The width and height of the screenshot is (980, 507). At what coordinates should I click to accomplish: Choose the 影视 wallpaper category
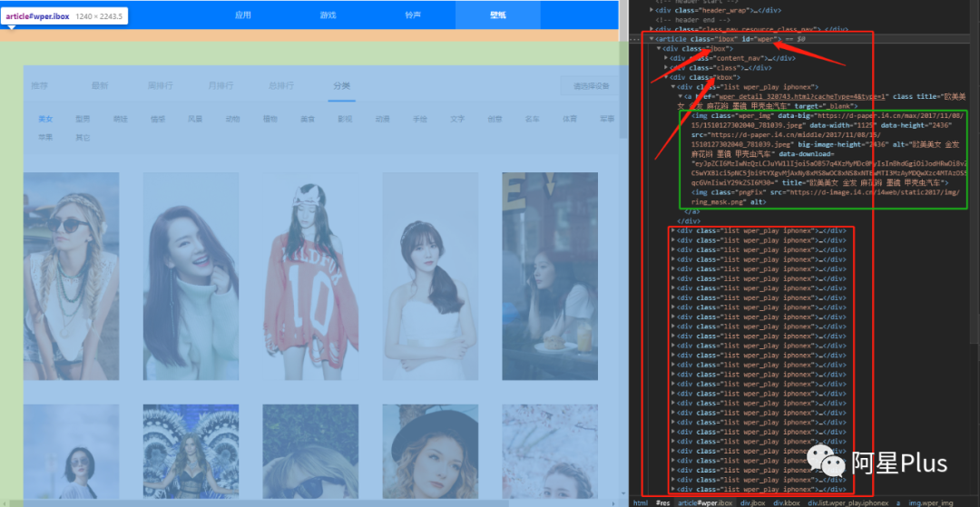345,119
